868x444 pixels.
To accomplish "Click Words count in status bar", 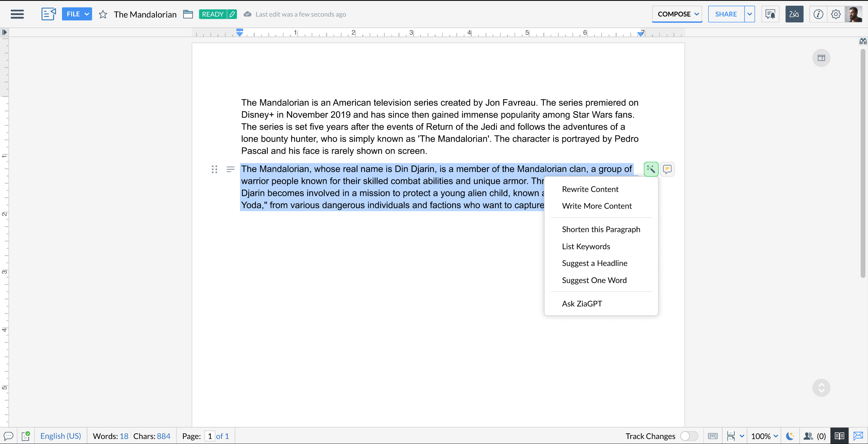I will coord(111,436).
